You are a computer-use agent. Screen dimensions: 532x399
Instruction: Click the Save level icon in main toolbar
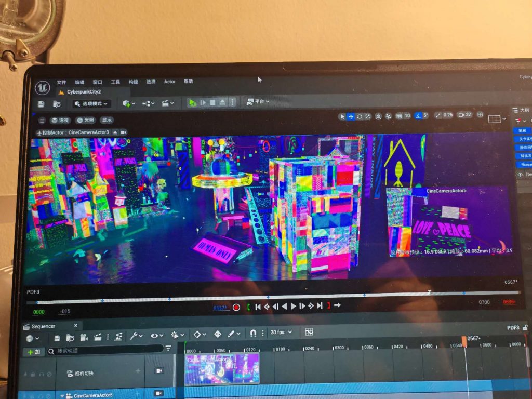[41, 104]
